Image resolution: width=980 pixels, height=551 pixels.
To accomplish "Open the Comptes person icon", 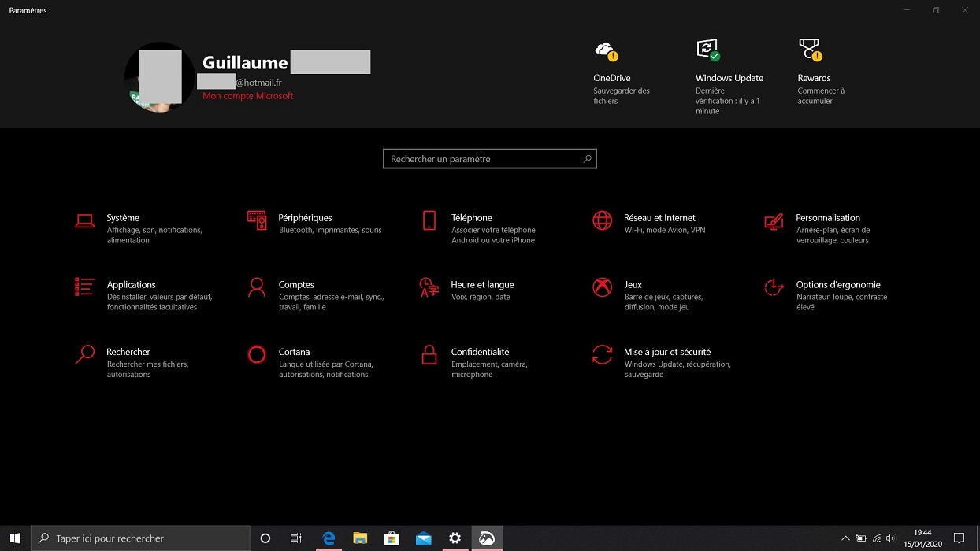I will point(257,287).
